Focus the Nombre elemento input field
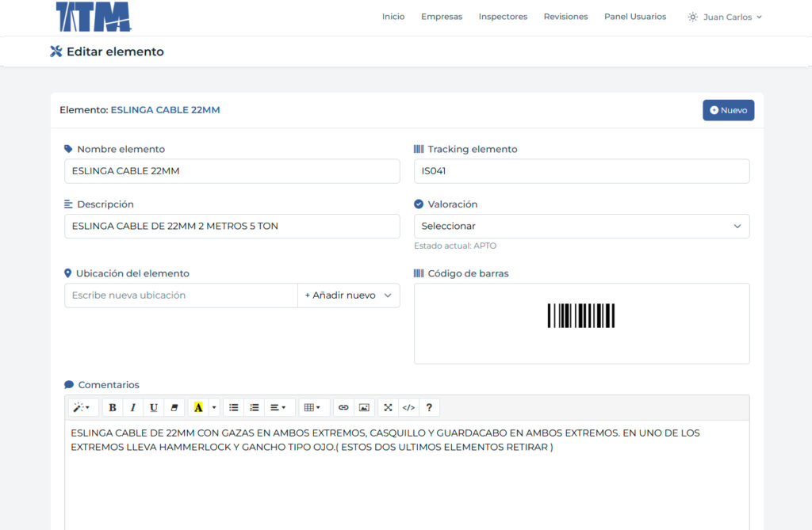 point(232,171)
